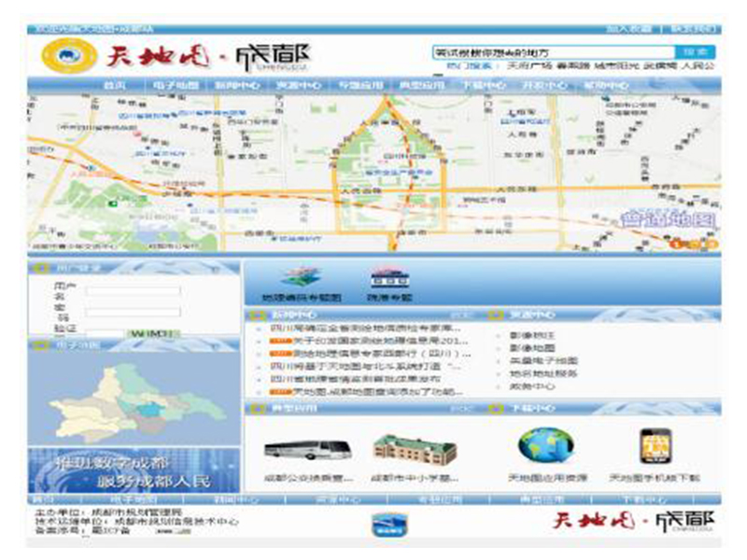This screenshot has height=560, width=747.
Task: Focus the search box in the header
Action: [x=554, y=52]
